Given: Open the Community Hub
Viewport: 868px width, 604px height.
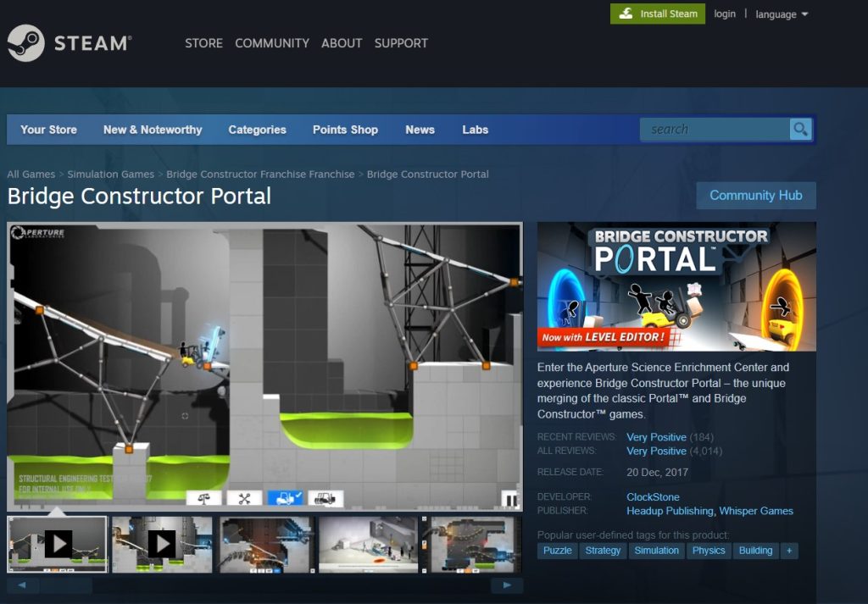Looking at the screenshot, I should 756,195.
